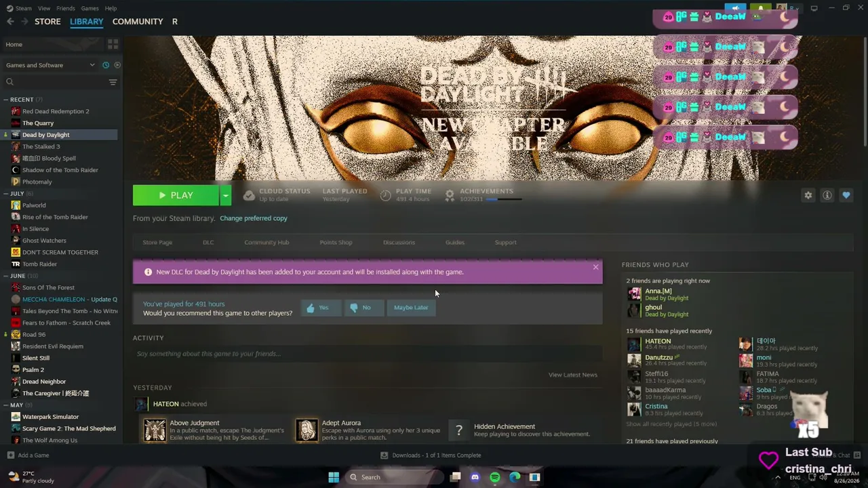Toggle the library grid view icon beside Home
This screenshot has height=488, width=868.
(x=113, y=44)
